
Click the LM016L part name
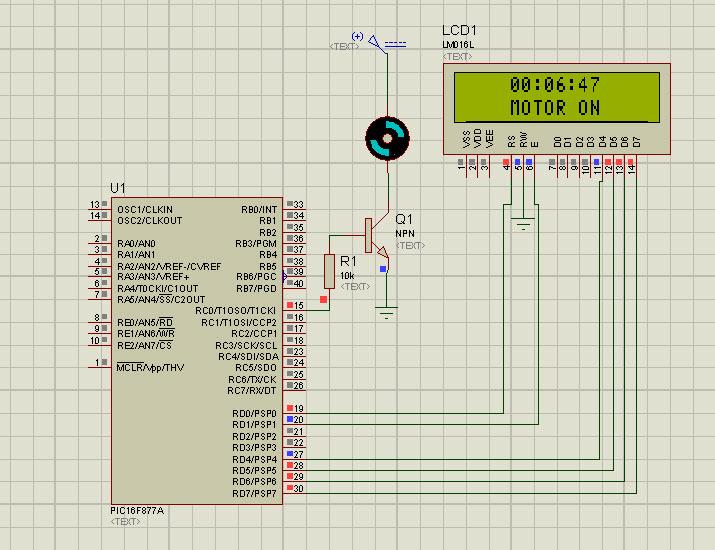coord(458,45)
